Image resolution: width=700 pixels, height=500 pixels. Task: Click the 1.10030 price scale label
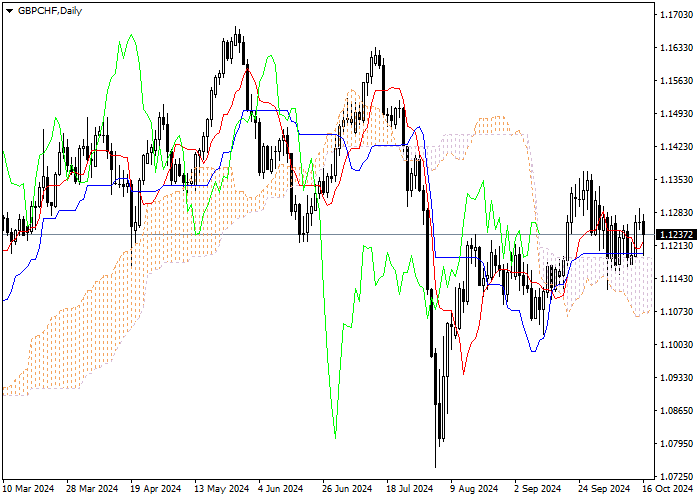coord(676,345)
